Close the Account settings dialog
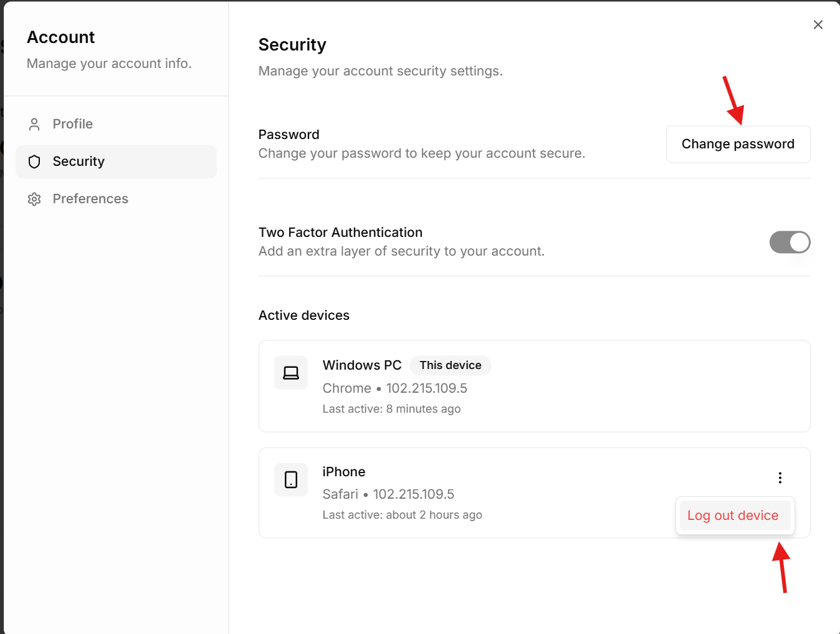 (x=818, y=25)
